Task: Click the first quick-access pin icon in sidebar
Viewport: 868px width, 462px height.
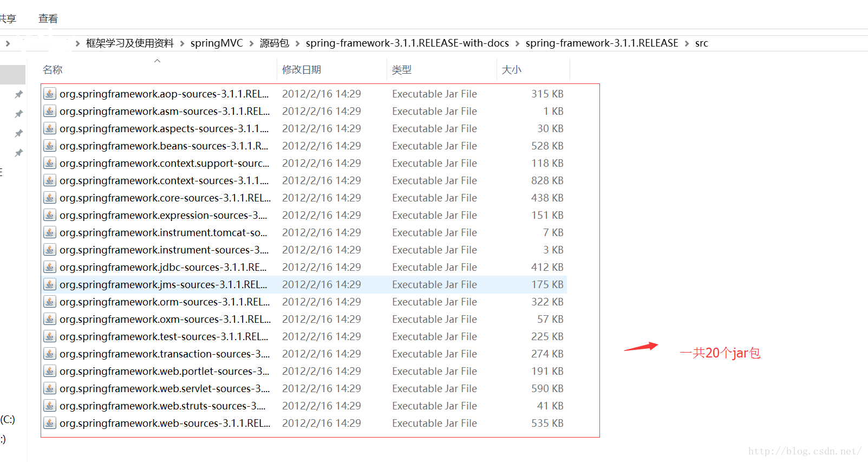Action: pos(19,94)
